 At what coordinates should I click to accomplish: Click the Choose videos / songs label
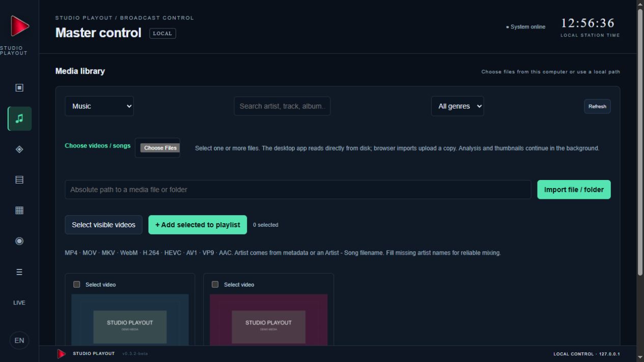(x=97, y=146)
